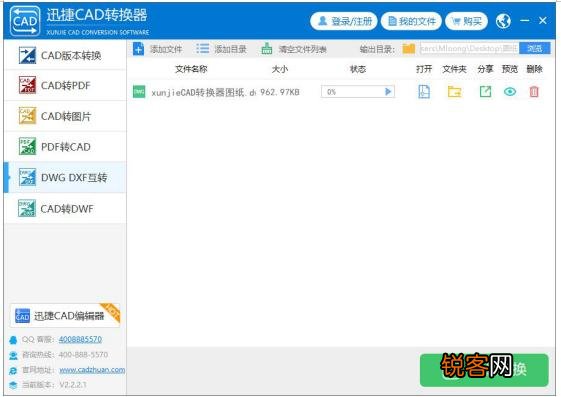The height and width of the screenshot is (397, 561).
Task: Click the 添加文件 add file button
Action: click(x=157, y=49)
